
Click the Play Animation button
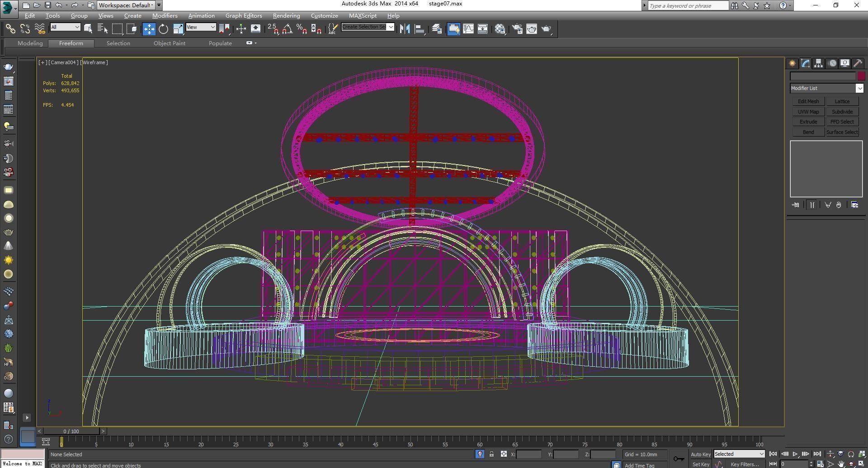click(x=795, y=454)
